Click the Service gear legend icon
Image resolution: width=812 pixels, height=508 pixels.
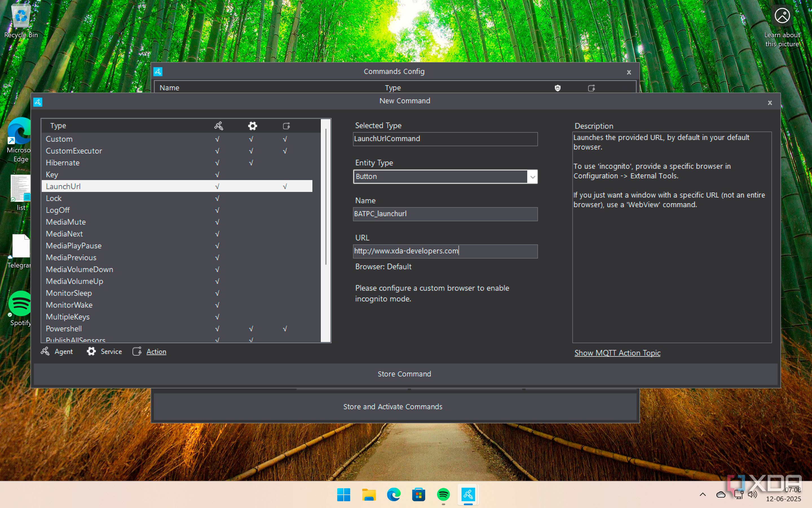point(91,351)
